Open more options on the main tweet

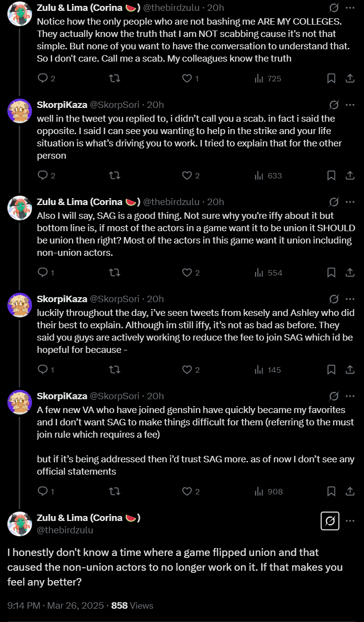(350, 521)
